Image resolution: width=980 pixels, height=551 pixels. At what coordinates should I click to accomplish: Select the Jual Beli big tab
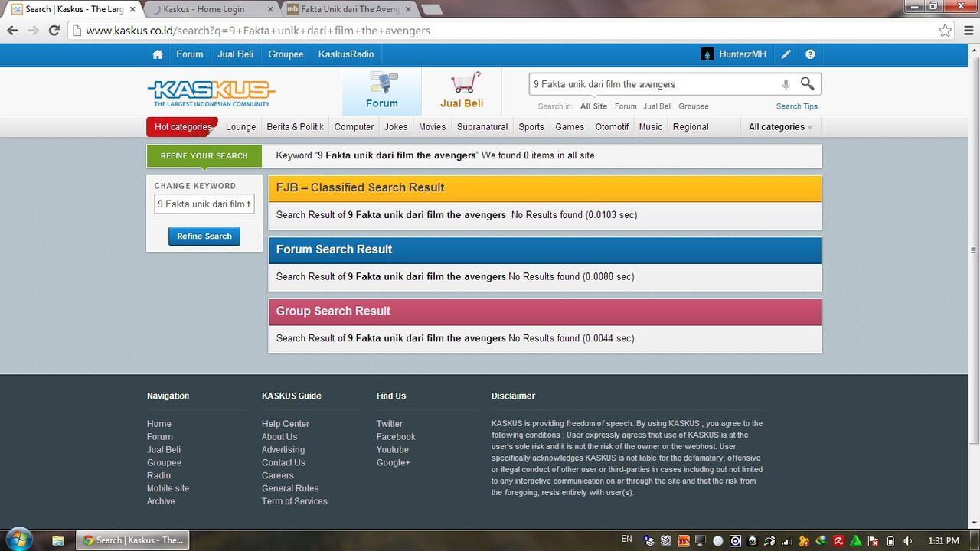click(x=462, y=91)
